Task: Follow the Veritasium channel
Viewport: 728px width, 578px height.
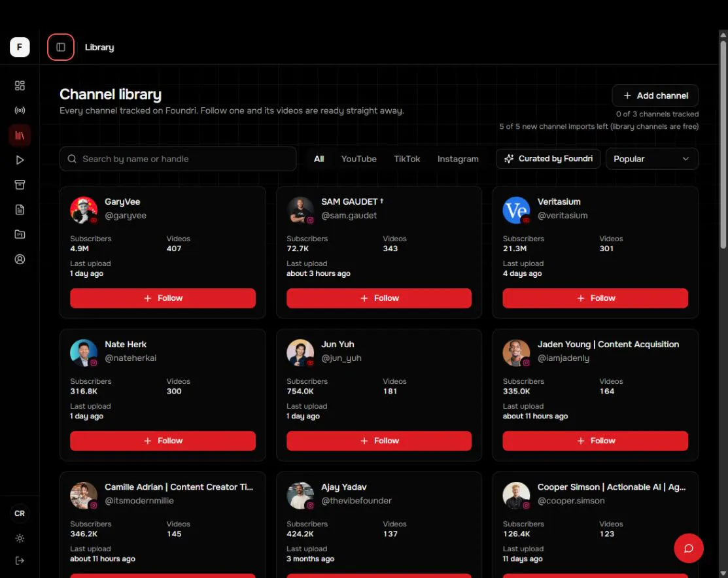Action: coord(595,298)
